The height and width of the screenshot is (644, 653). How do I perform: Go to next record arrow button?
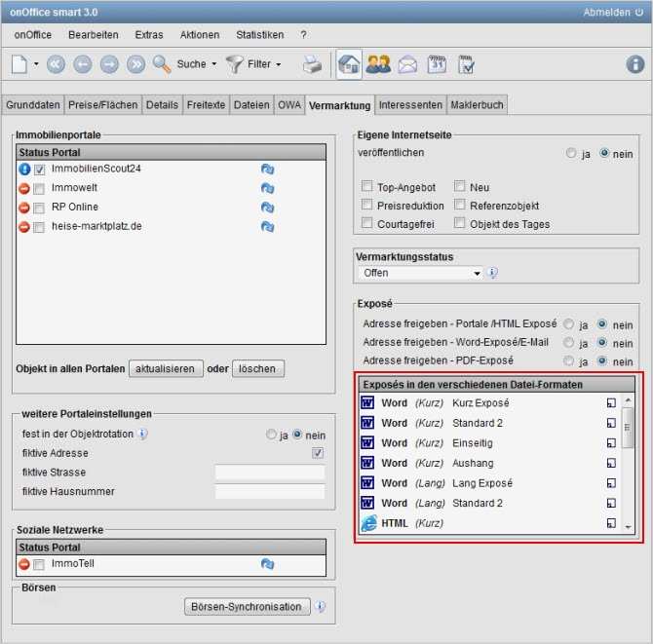click(x=109, y=64)
